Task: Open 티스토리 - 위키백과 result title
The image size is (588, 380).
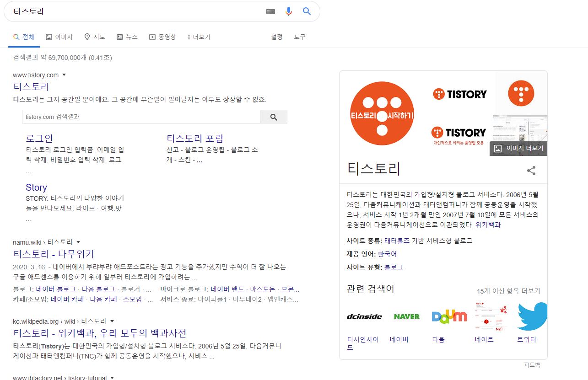Action: [100, 333]
